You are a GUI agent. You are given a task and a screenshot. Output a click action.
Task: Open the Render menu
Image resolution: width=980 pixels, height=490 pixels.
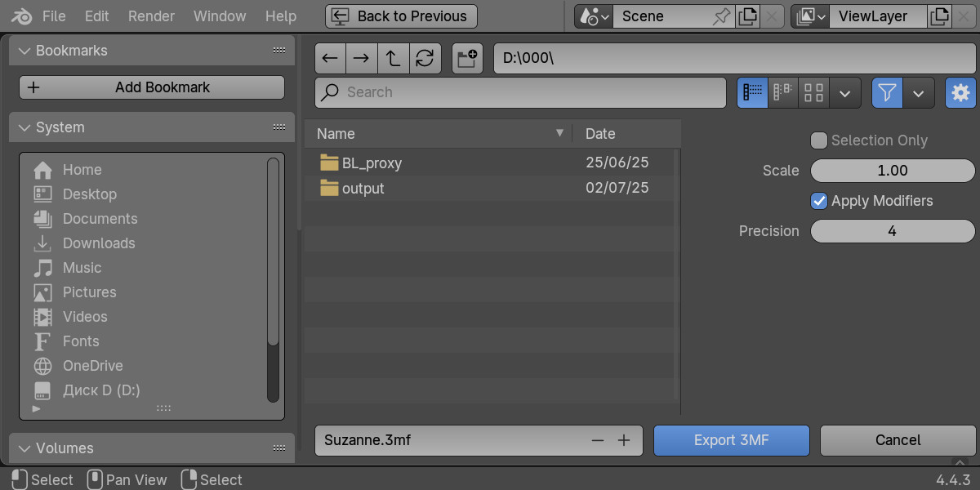[x=152, y=16]
